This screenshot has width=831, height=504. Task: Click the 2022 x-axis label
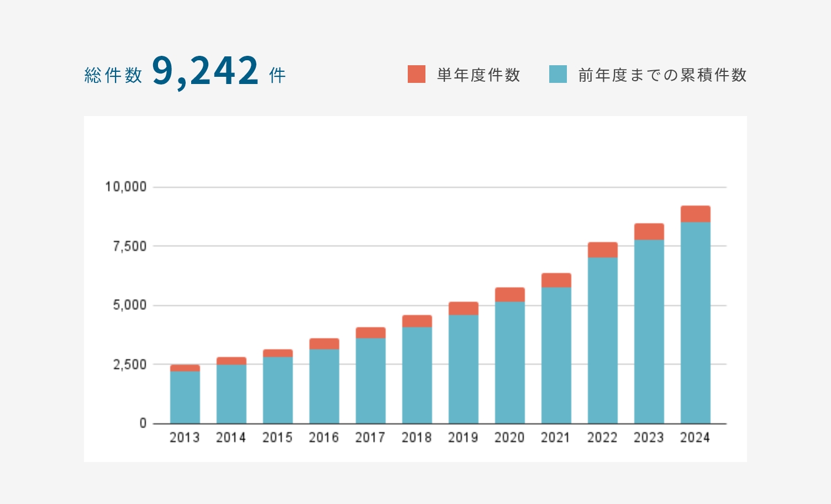tap(602, 437)
